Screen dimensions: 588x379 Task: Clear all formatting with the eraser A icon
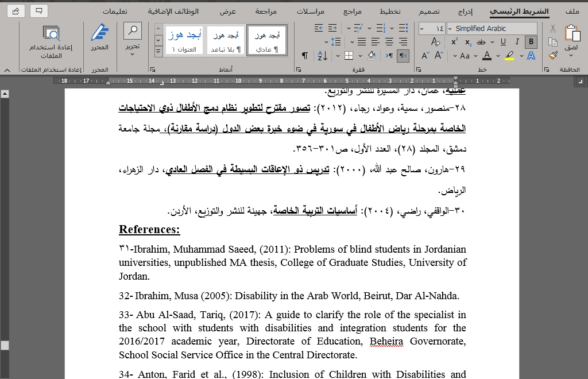pyautogui.click(x=435, y=41)
